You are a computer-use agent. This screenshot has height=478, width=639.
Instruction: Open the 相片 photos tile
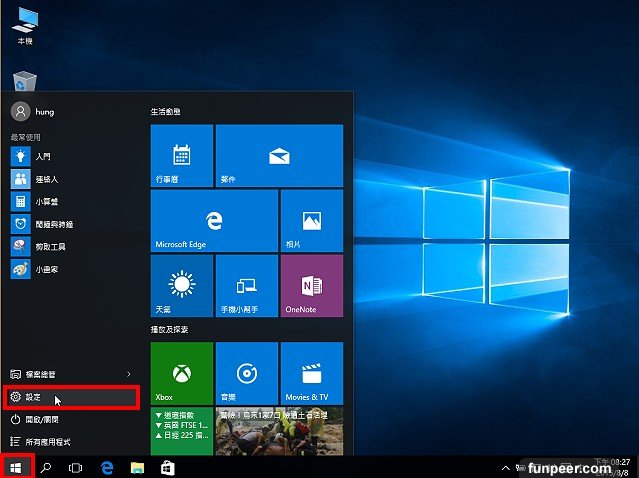[311, 220]
